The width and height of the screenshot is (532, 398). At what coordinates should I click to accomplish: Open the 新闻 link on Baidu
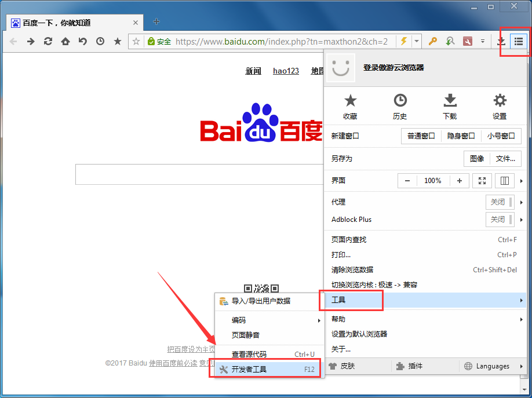(x=253, y=71)
